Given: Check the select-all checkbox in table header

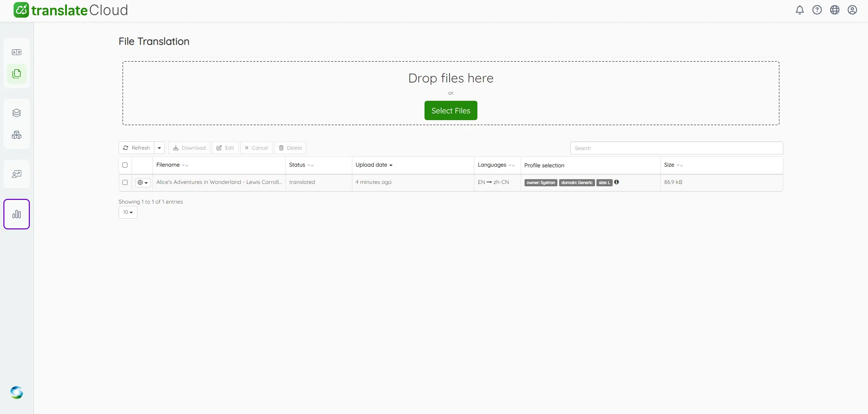Looking at the screenshot, I should tap(125, 165).
